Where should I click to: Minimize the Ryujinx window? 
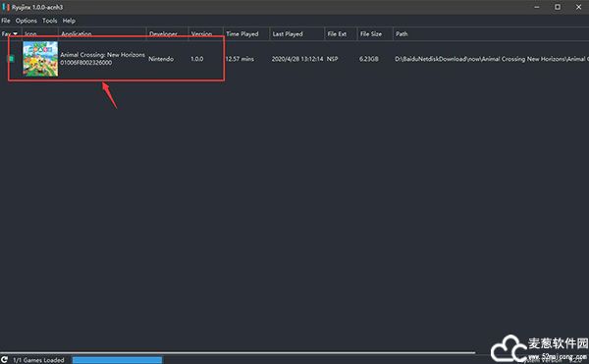point(537,7)
